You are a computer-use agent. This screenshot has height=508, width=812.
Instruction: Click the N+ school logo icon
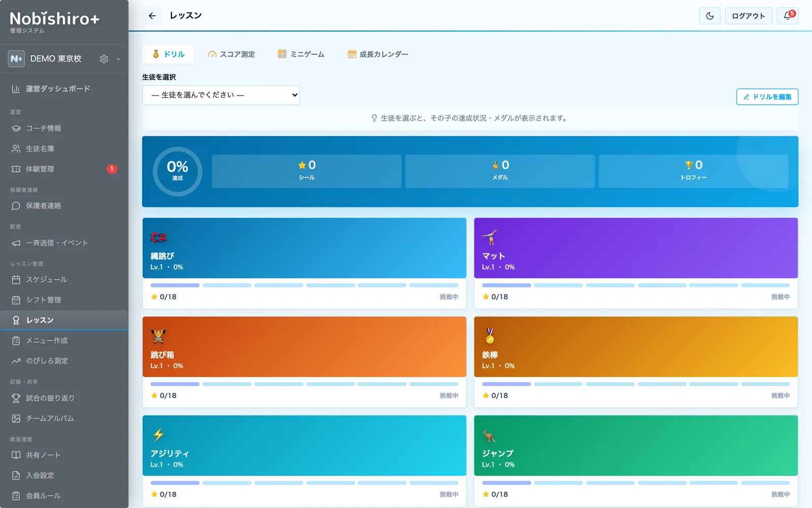coord(16,59)
